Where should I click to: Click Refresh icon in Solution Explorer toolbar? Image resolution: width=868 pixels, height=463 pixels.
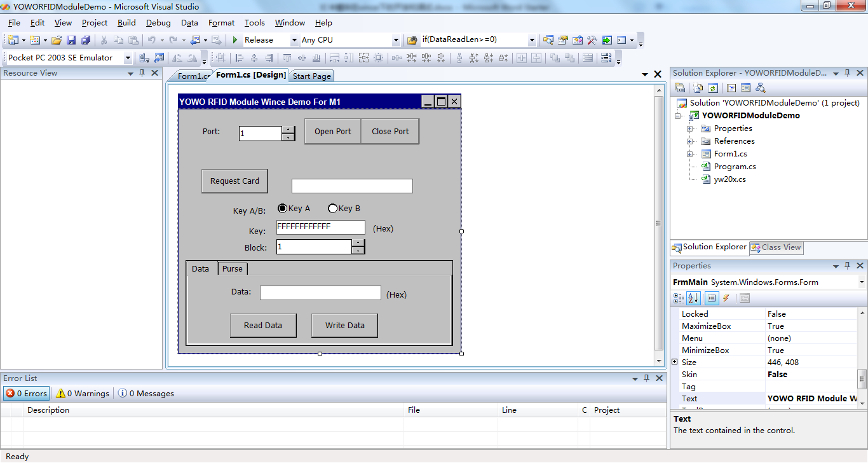(x=713, y=88)
